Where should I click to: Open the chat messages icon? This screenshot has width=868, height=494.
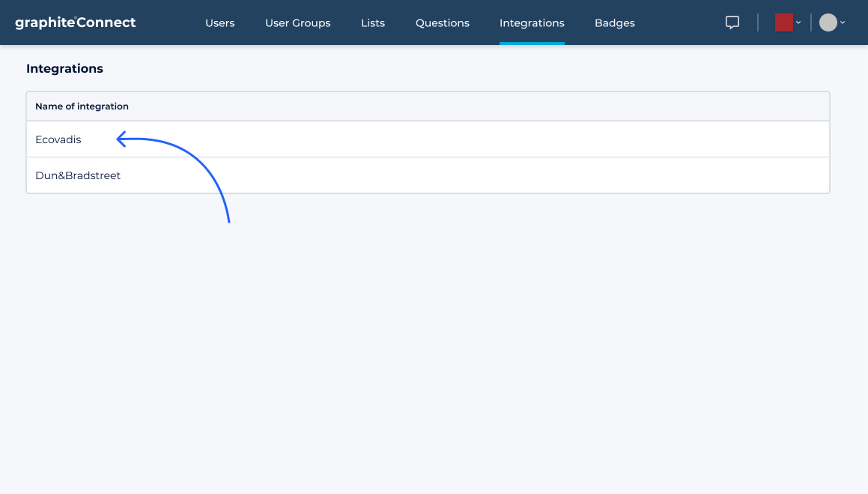click(x=732, y=22)
